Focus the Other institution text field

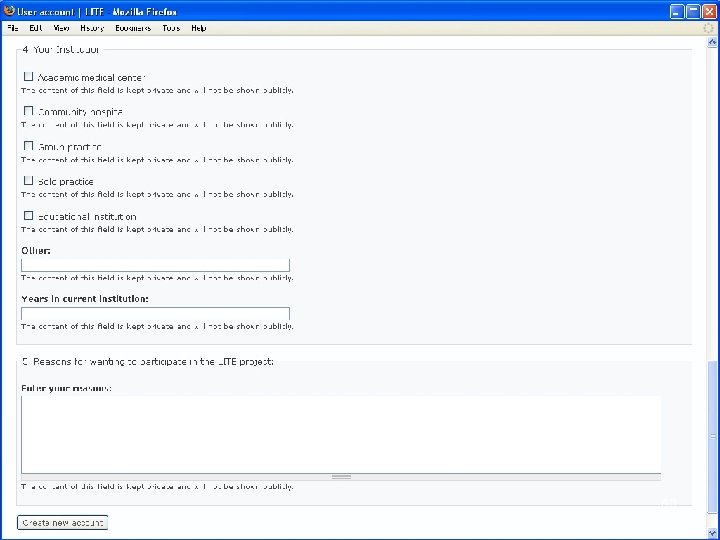point(155,265)
